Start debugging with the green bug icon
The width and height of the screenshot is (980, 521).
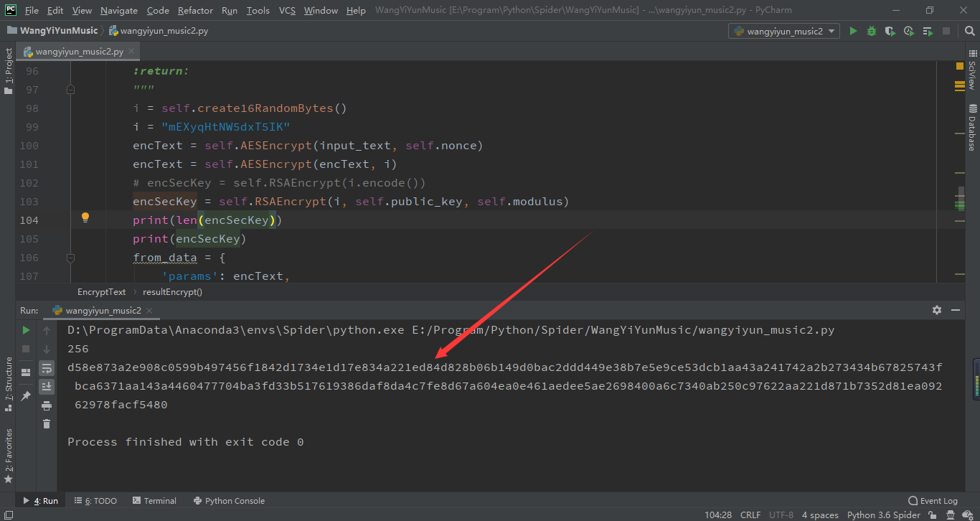[x=872, y=31]
